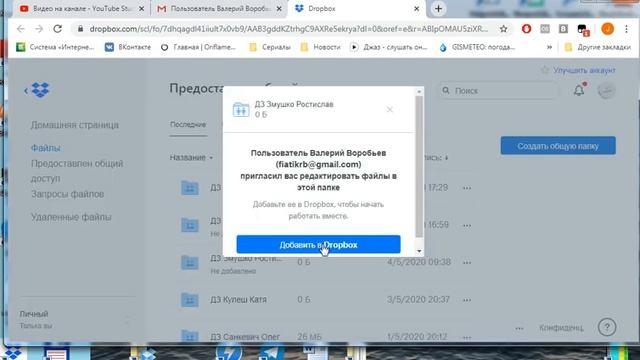Click the Dropbox logo in sidebar

click(40, 90)
